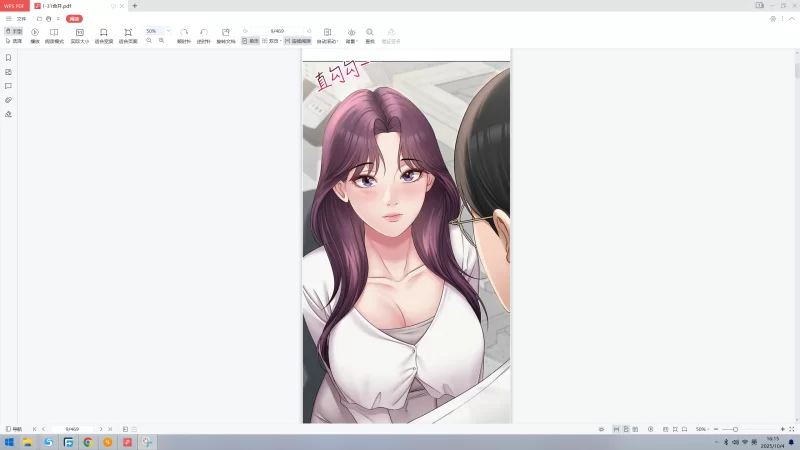Select single page view in status bar

[x=626, y=429]
